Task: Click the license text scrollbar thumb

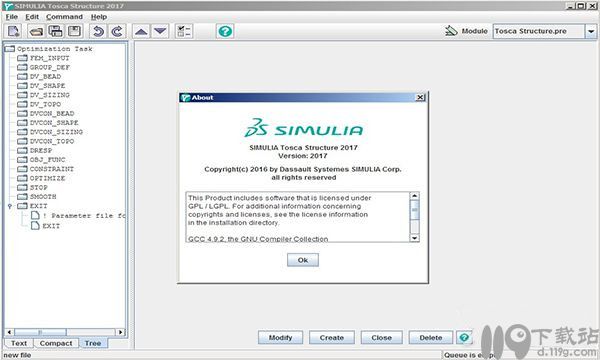Action: pyautogui.click(x=414, y=210)
